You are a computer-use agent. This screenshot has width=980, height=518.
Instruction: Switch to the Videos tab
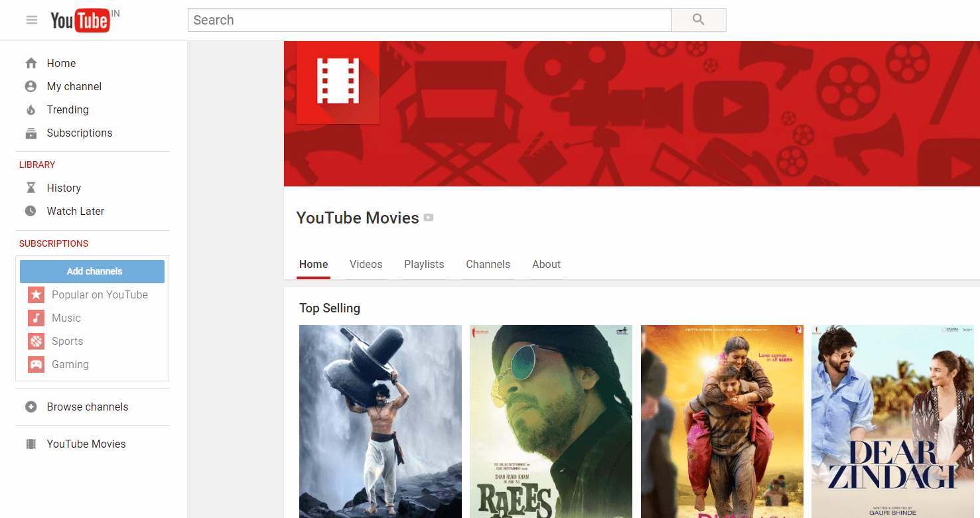click(x=366, y=264)
